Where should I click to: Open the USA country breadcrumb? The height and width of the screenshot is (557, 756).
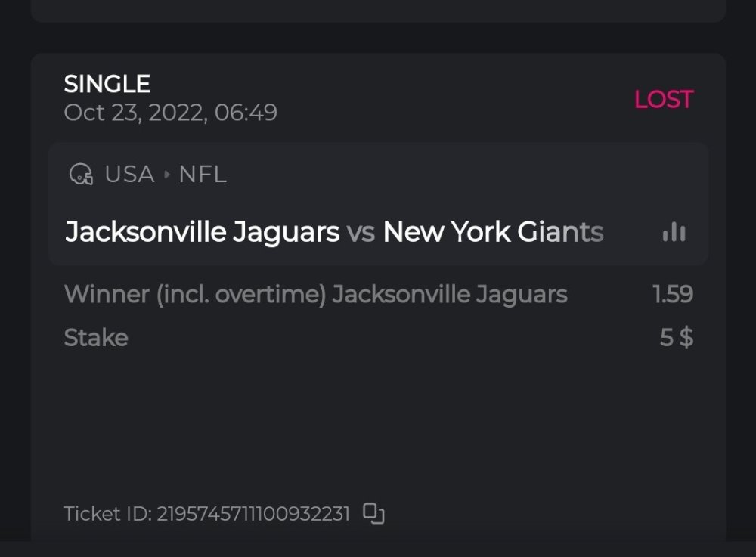tap(129, 175)
